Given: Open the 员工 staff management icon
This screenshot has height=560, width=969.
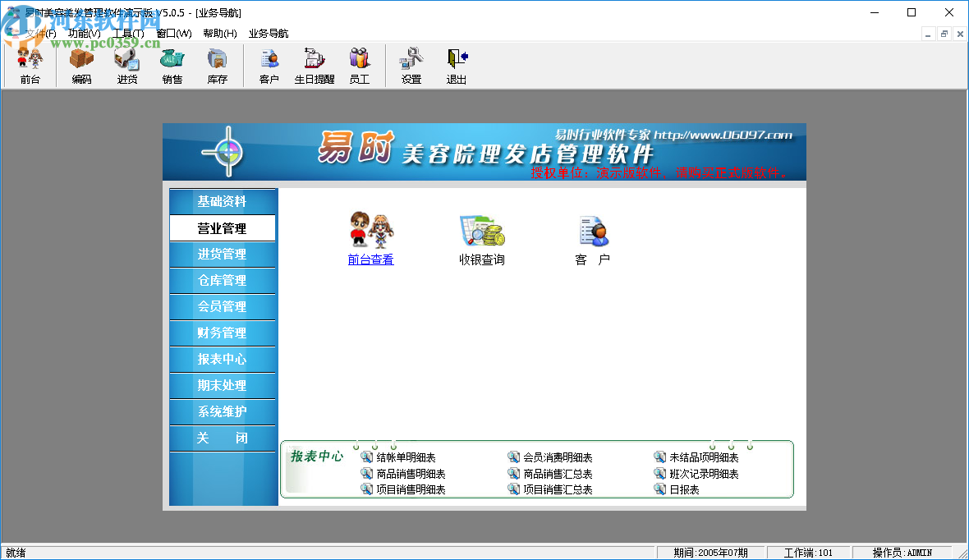Looking at the screenshot, I should click(359, 66).
